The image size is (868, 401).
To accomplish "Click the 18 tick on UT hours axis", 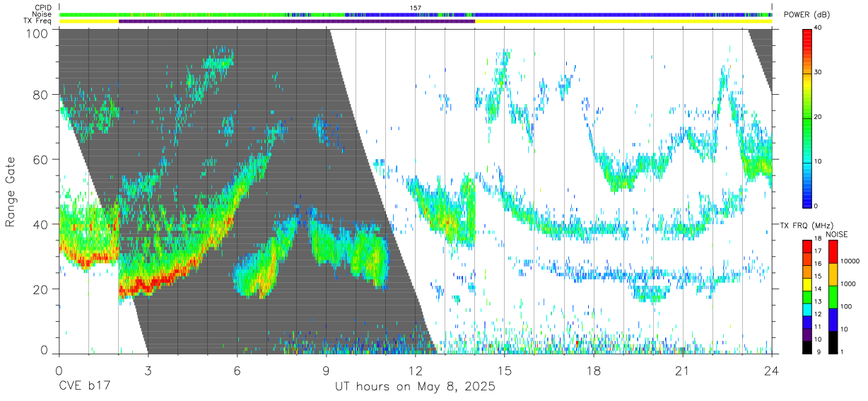I will [x=594, y=371].
